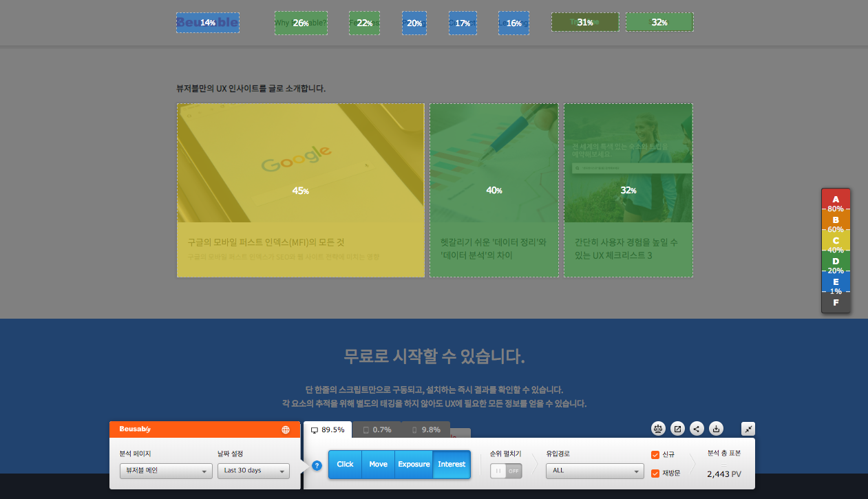Click the download heatmap icon
Screen dimensions: 868x499
point(716,428)
